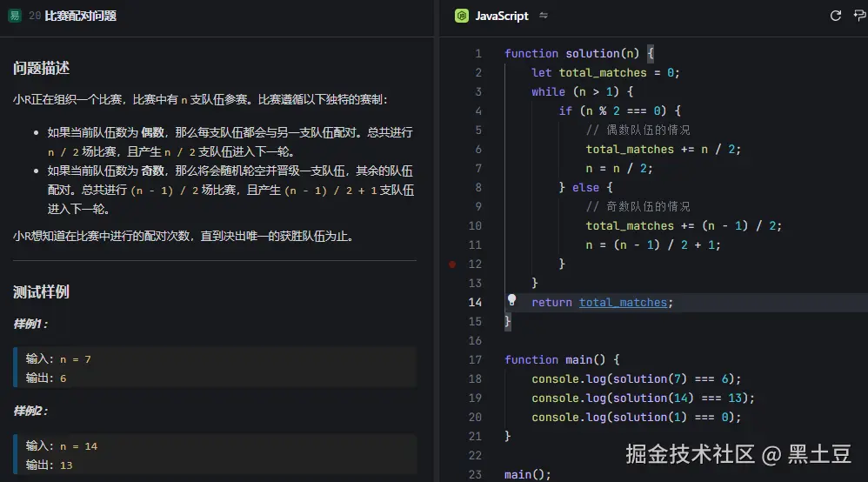Click the problem title 比赛配对问题

click(80, 16)
